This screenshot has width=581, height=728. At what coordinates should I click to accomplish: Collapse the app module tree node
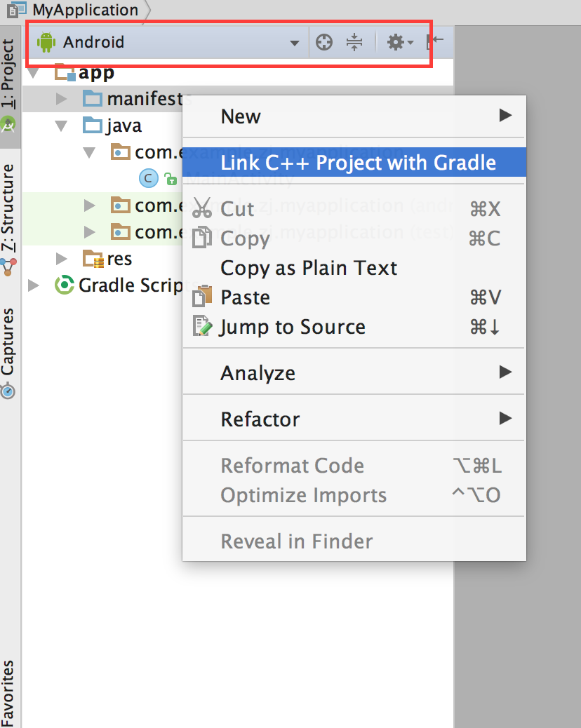click(34, 73)
